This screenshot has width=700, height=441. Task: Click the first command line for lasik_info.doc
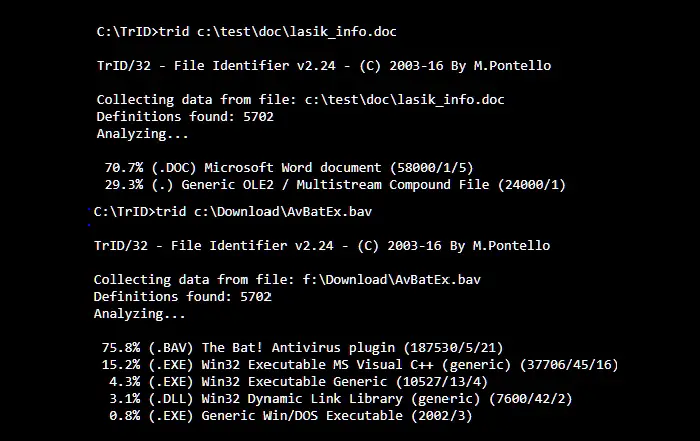246,32
